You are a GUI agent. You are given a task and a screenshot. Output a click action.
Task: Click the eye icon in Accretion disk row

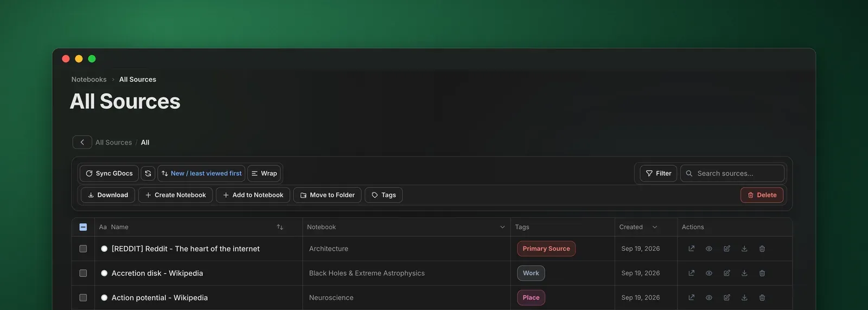709,273
